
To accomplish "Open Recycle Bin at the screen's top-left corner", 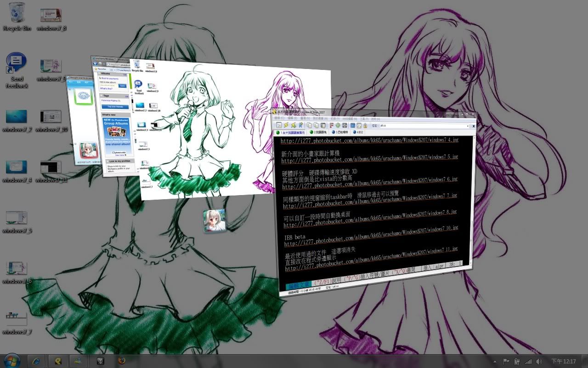I will [x=17, y=14].
